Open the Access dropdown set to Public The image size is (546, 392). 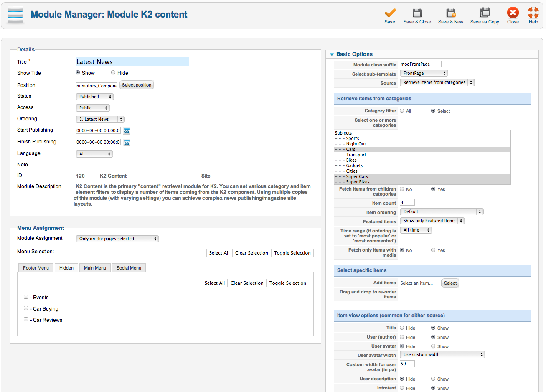tap(93, 108)
